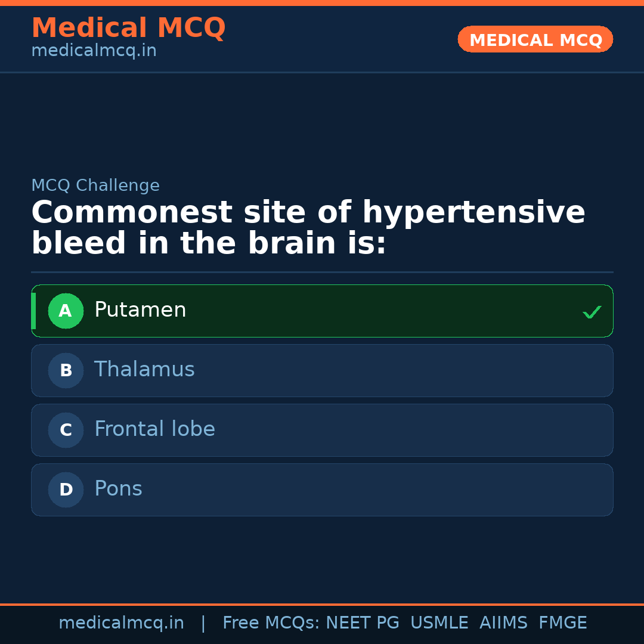Click the green checkmark on Putamen option

point(592,311)
